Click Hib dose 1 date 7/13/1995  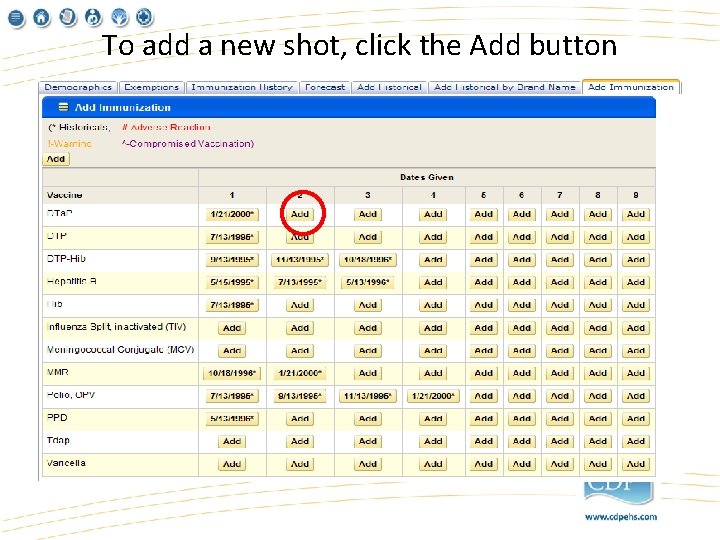(x=232, y=305)
